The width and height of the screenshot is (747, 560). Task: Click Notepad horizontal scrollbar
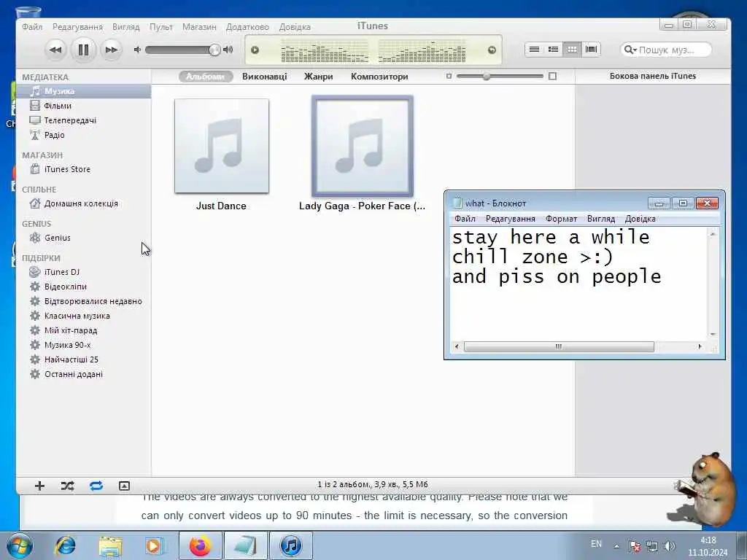[x=559, y=346]
